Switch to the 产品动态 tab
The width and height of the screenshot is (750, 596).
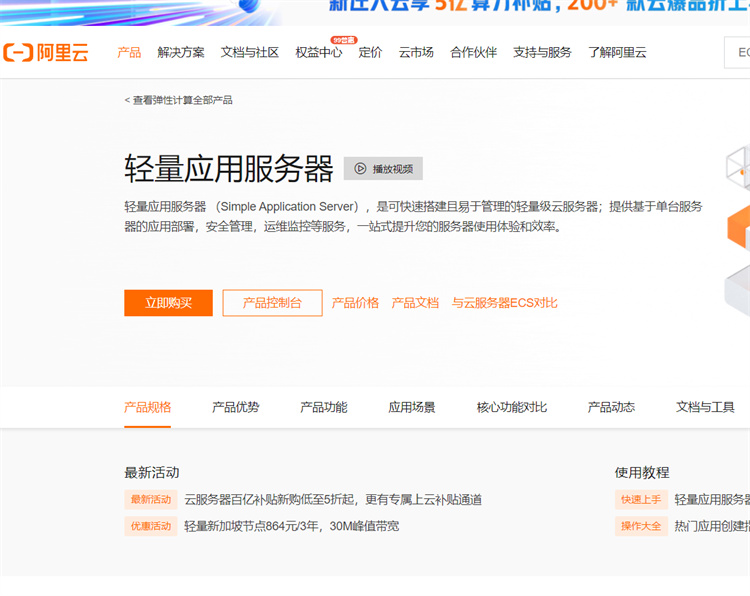[x=611, y=407]
